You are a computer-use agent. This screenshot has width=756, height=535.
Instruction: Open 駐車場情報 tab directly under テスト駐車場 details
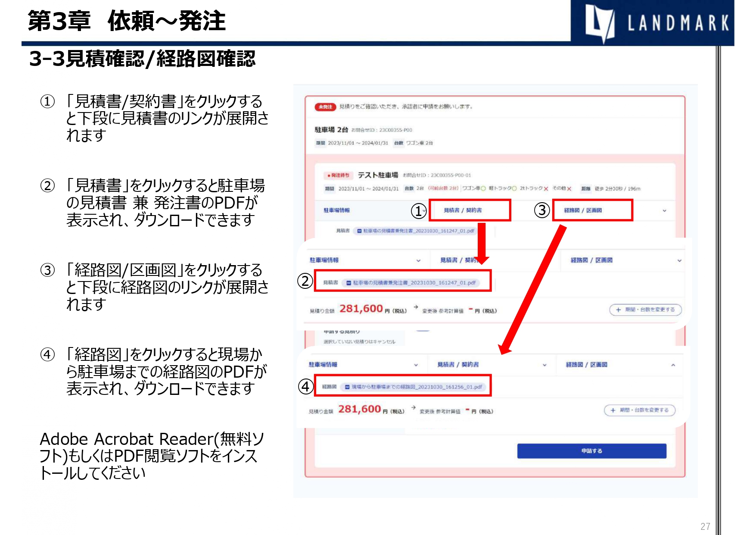[x=336, y=210]
